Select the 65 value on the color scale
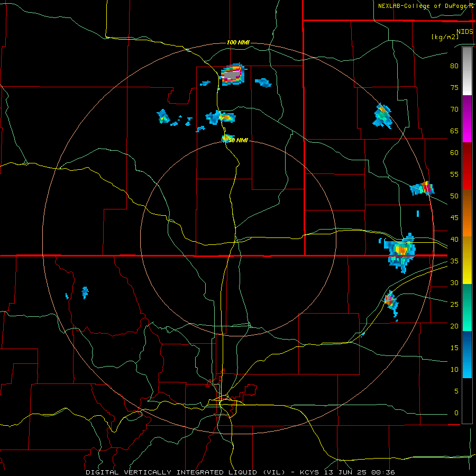The width and height of the screenshot is (476, 476). tap(454, 131)
